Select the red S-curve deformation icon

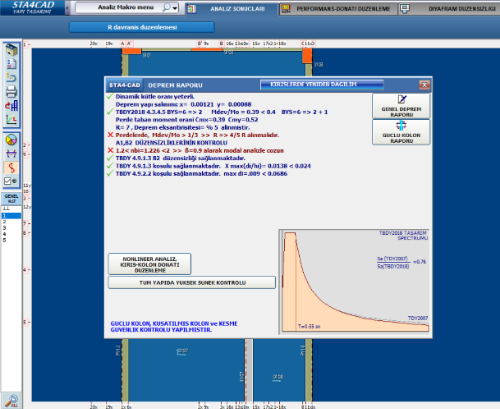[x=11, y=167]
